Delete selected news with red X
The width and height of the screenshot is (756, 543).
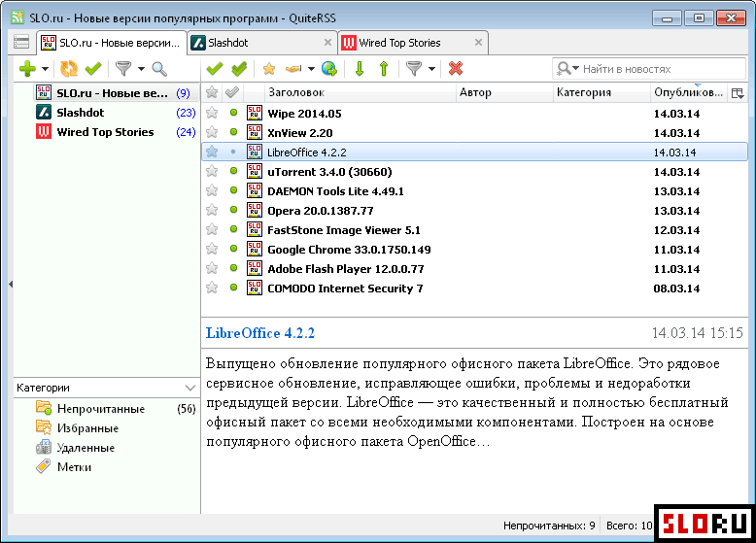(456, 69)
